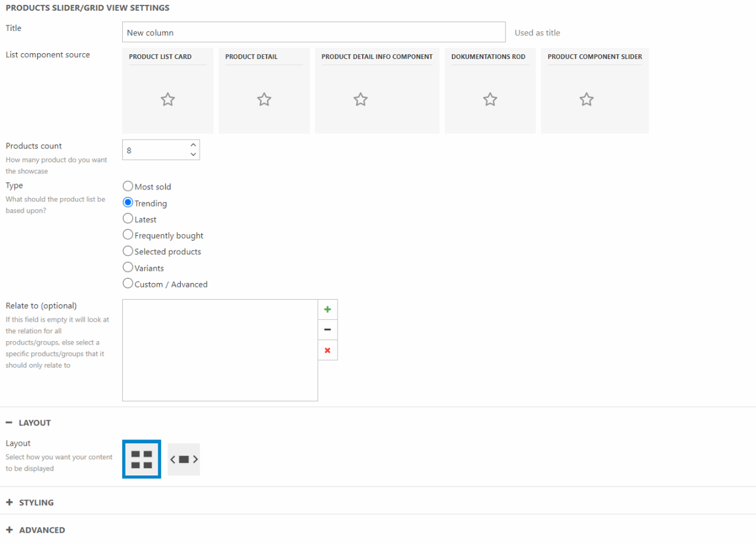Choose star in Product Component Slider card
The height and width of the screenshot is (545, 756).
pyautogui.click(x=586, y=99)
